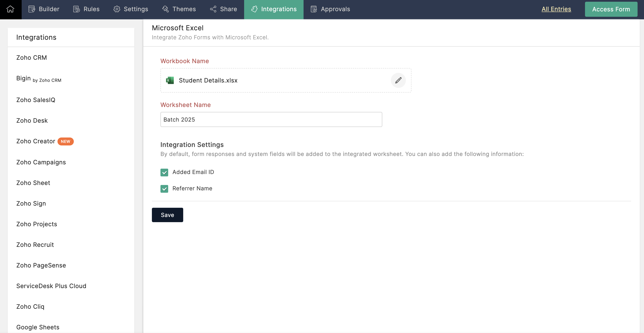Click the Integrations sidebar heading
644x333 pixels.
[36, 37]
